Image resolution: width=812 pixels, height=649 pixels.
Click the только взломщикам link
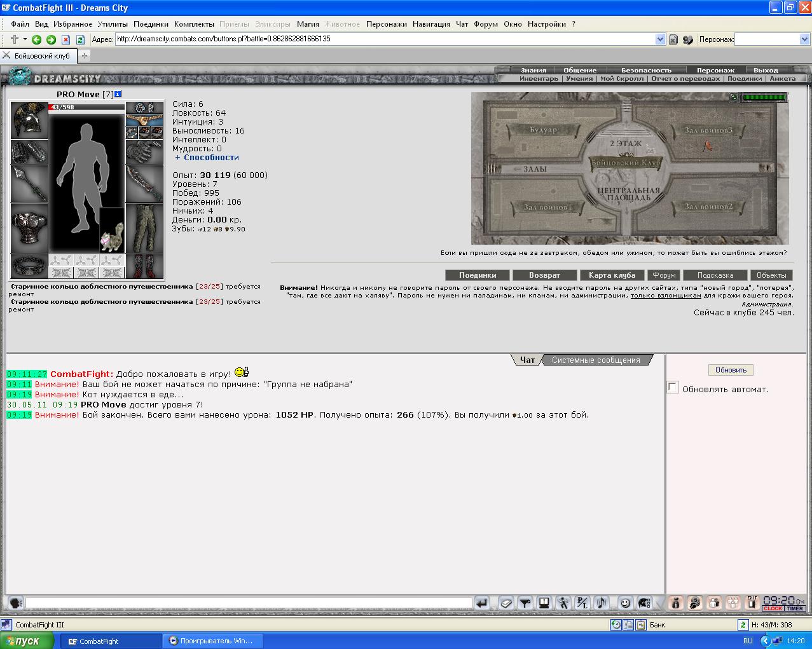[x=666, y=296]
